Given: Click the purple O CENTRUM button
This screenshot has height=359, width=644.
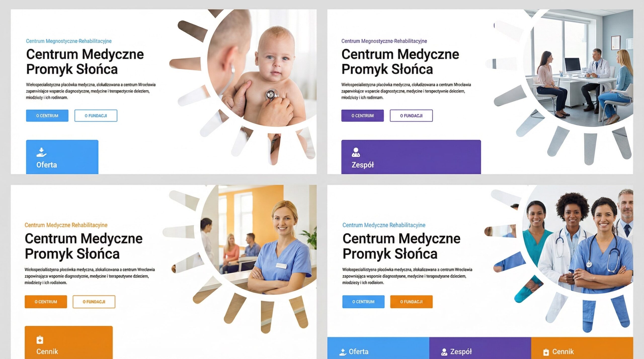Looking at the screenshot, I should 363,116.
